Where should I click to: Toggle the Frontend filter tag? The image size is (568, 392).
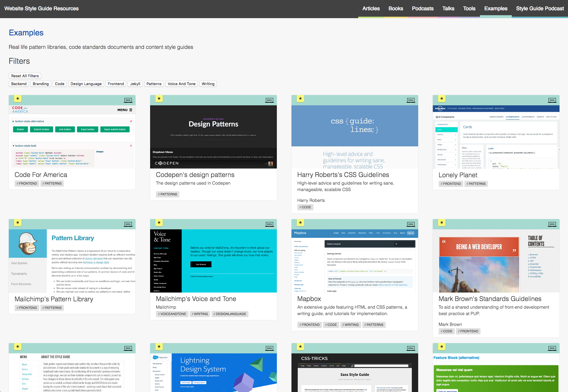tap(116, 84)
